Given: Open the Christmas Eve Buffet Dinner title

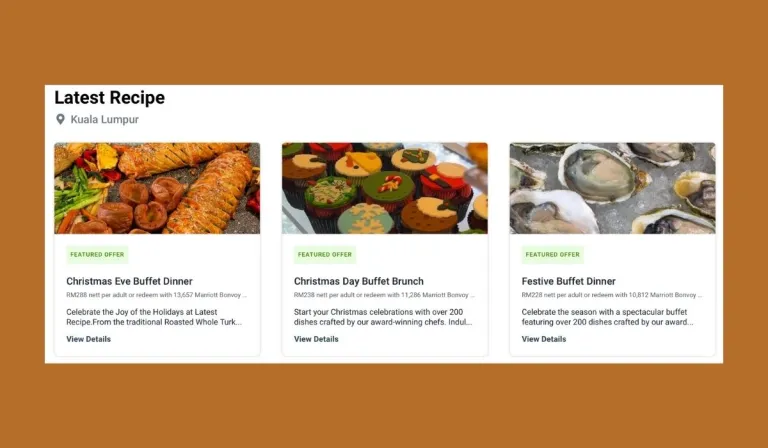Looking at the screenshot, I should [x=129, y=282].
